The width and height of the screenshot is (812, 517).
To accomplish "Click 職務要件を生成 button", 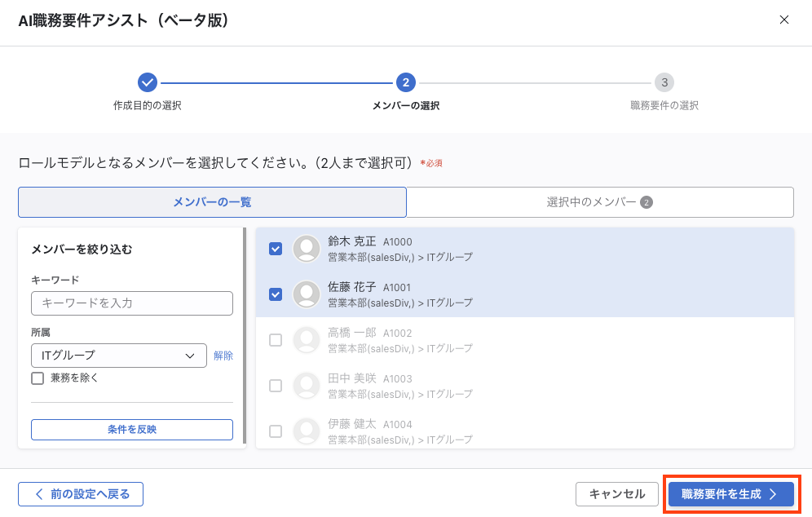I will click(730, 494).
